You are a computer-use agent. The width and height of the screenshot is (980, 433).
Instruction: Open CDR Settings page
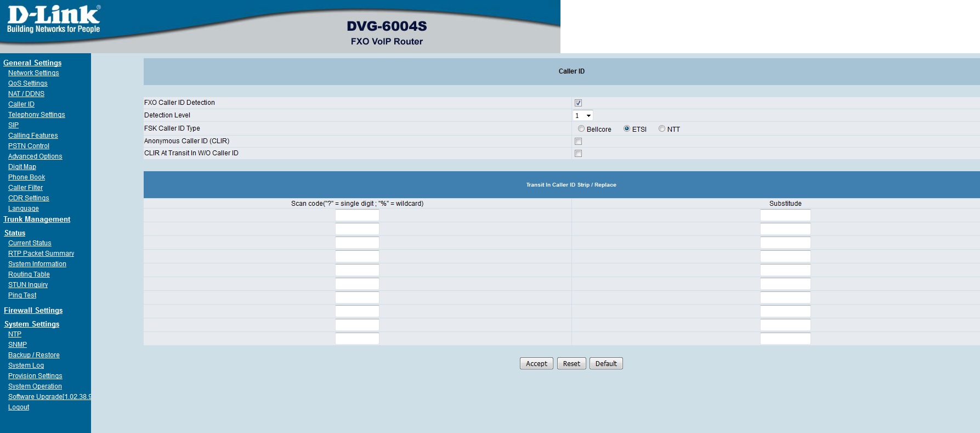pos(29,198)
